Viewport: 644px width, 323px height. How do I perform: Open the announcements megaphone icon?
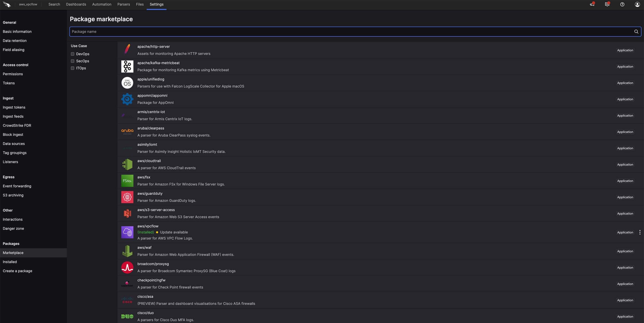(592, 4)
